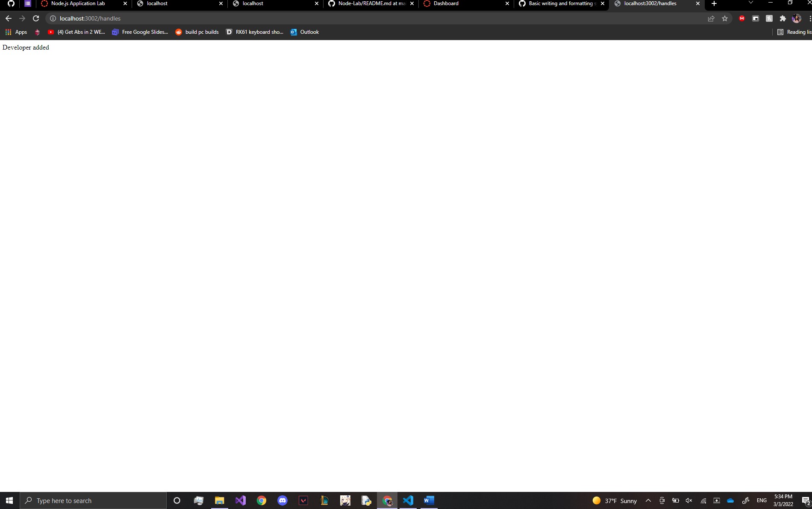
Task: Open Visual Studio Code from taskbar
Action: (x=408, y=500)
